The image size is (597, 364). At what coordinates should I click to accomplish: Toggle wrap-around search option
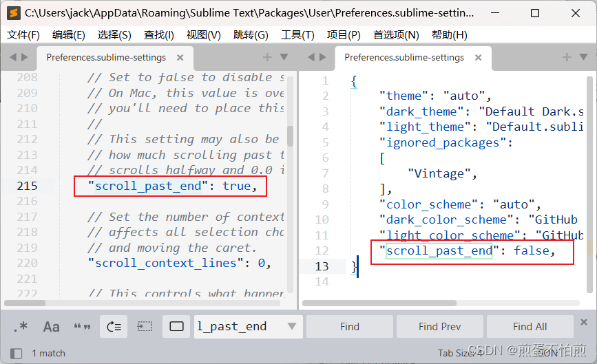coord(114,326)
